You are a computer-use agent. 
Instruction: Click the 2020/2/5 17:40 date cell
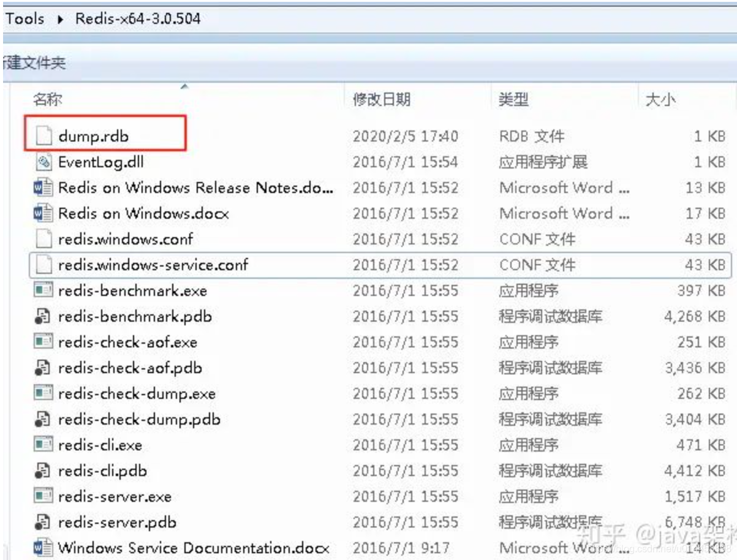tap(405, 136)
